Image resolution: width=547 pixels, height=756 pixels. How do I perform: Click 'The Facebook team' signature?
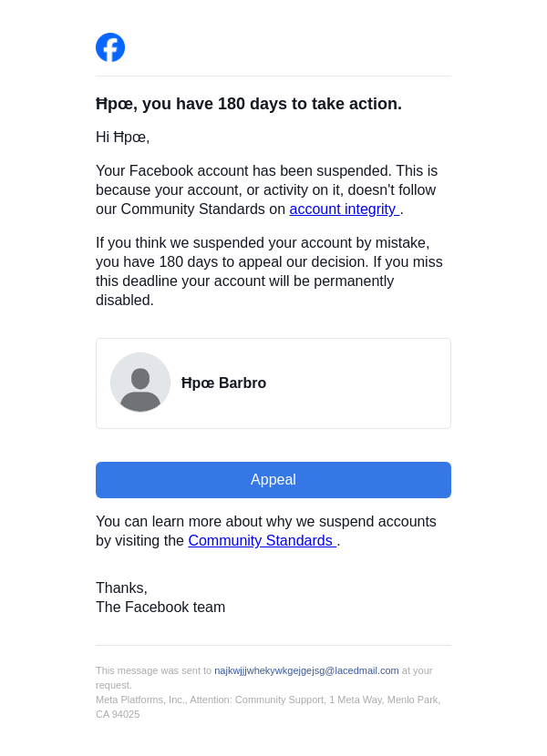pos(160,608)
